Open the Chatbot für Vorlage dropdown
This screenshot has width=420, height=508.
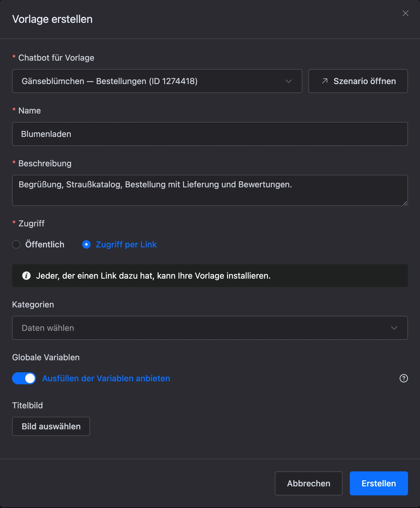[x=157, y=81]
